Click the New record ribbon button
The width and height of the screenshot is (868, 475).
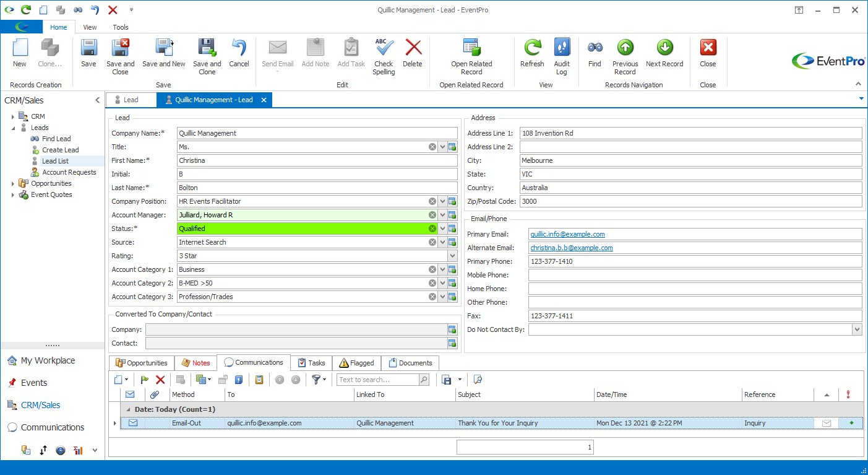click(20, 53)
